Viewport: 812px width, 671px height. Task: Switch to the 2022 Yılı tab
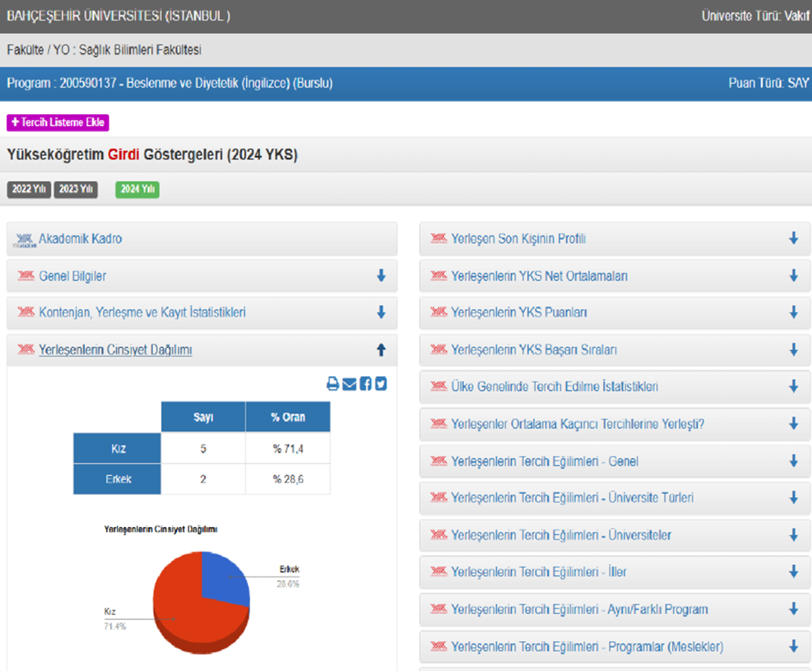pyautogui.click(x=31, y=190)
